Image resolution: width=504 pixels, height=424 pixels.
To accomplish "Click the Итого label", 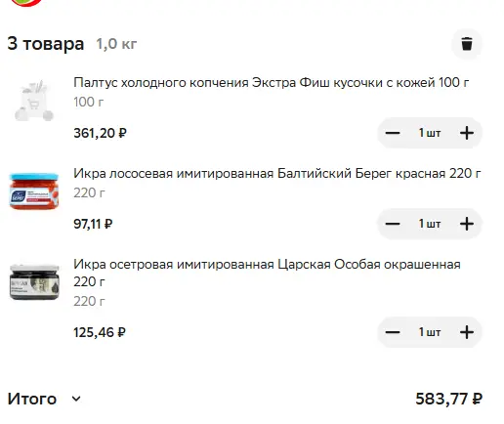I will pyautogui.click(x=32, y=399).
